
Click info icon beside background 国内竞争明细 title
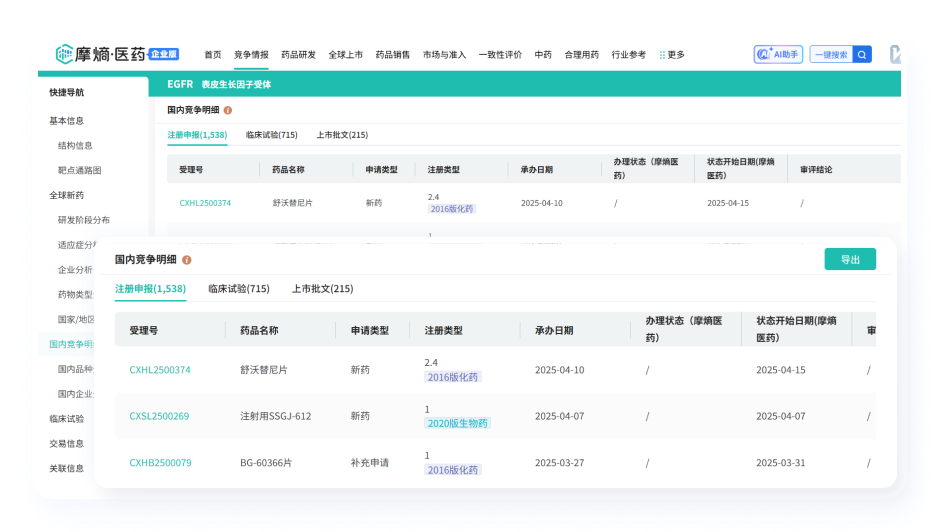(228, 110)
